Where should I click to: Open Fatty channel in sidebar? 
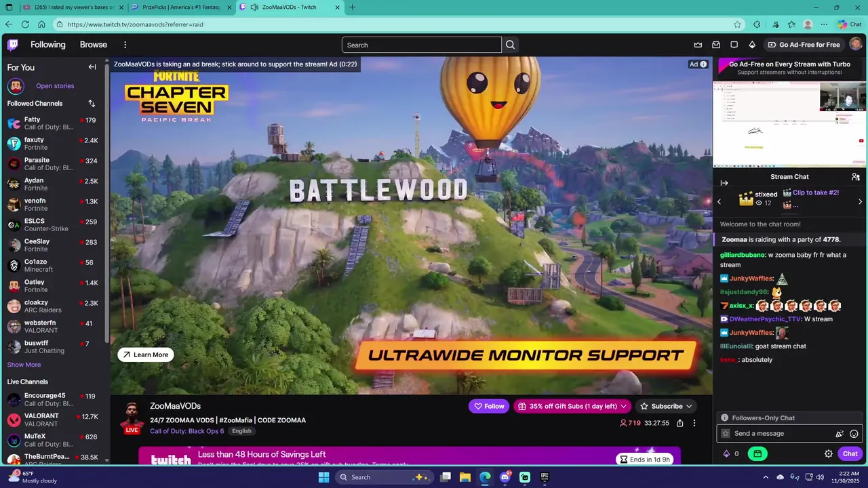point(53,123)
